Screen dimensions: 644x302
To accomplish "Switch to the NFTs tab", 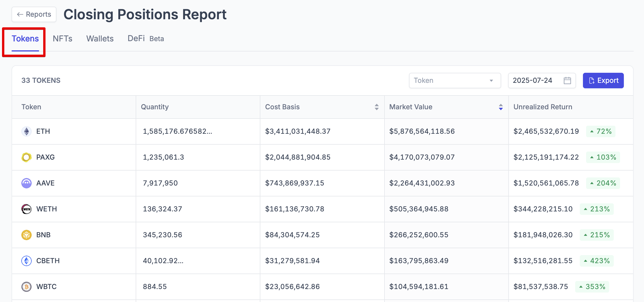I will [x=62, y=39].
